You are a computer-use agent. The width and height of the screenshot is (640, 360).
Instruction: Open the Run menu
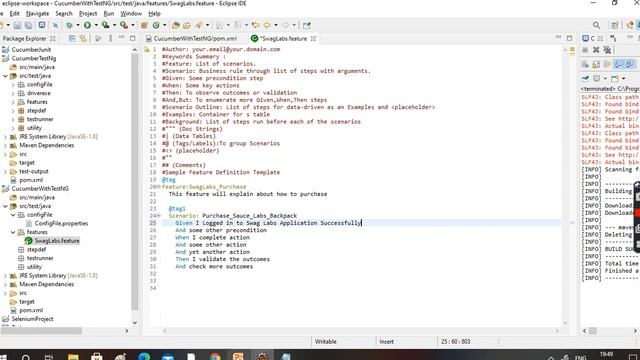click(x=109, y=13)
